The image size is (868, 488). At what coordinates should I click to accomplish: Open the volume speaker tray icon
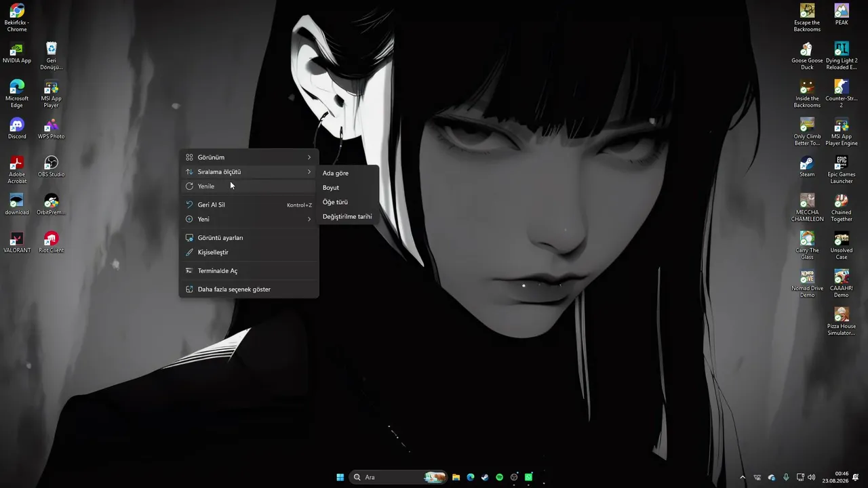click(x=812, y=477)
